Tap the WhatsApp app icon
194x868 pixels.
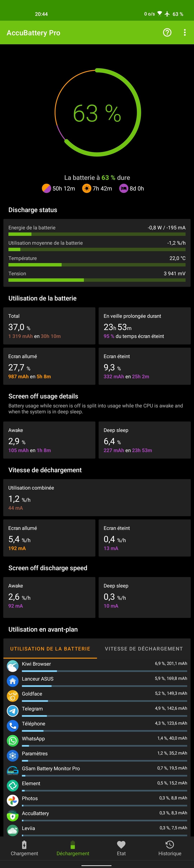click(x=13, y=740)
